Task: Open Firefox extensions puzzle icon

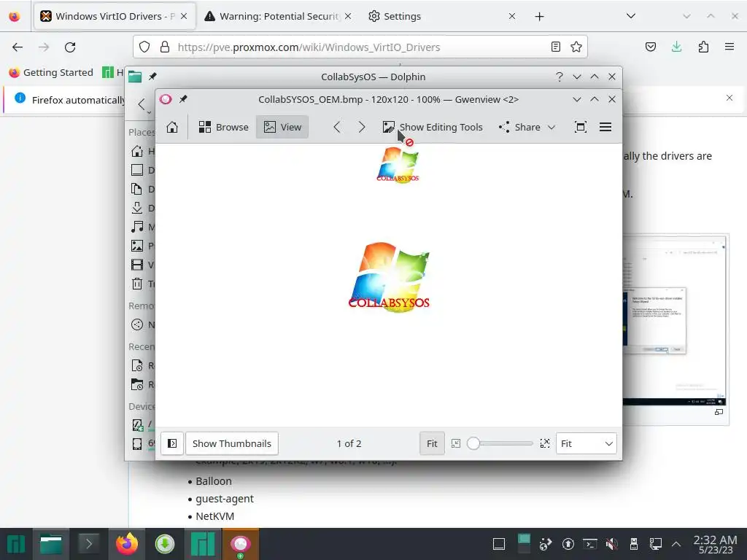Action: [x=703, y=47]
